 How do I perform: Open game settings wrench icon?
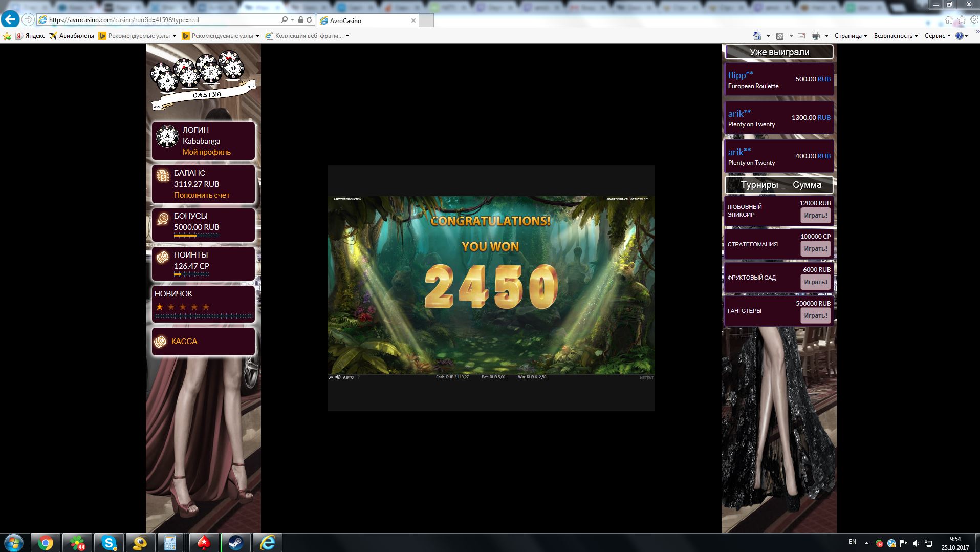coord(331,377)
